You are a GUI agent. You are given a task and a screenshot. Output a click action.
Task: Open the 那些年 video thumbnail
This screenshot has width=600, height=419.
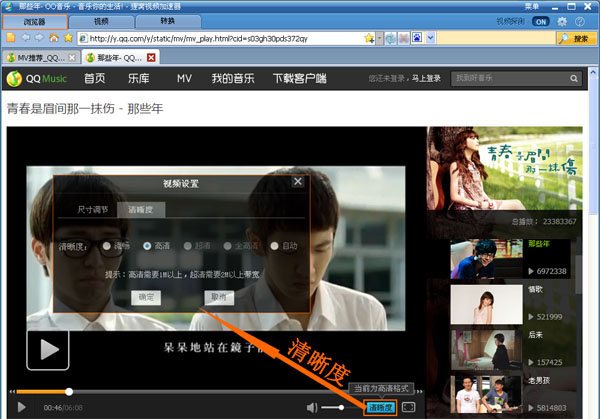click(x=486, y=259)
